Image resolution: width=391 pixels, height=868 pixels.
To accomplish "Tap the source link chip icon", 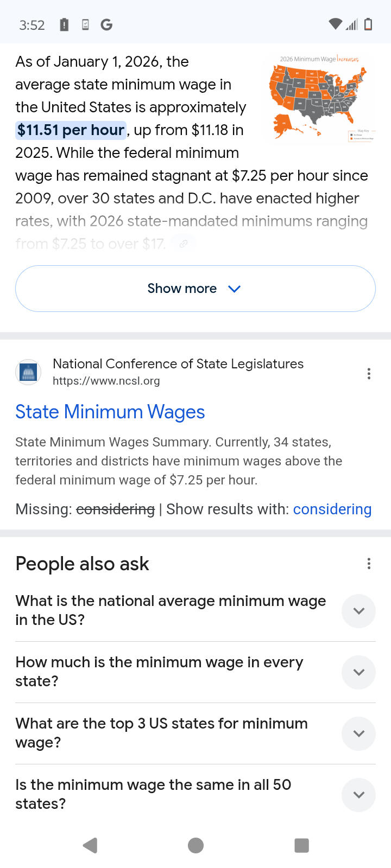I will point(184,244).
